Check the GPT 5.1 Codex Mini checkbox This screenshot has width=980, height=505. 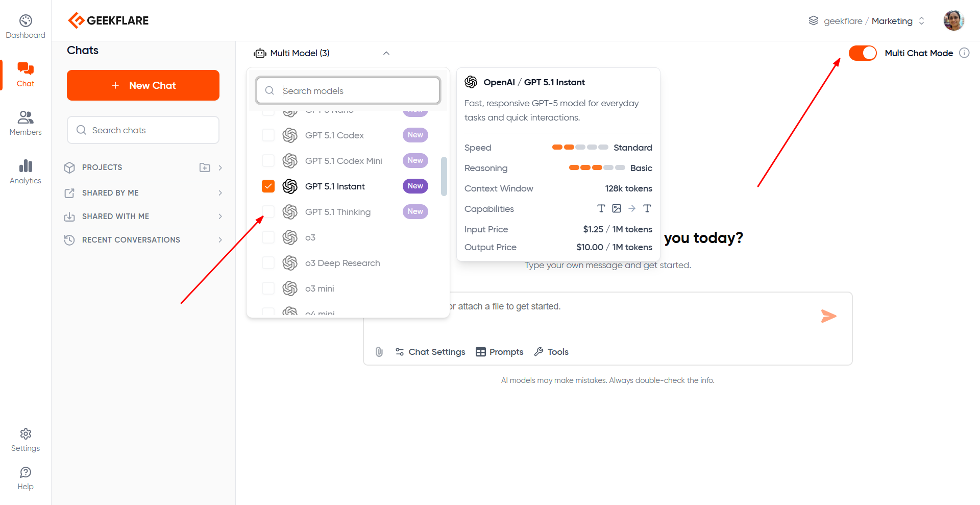pos(268,161)
